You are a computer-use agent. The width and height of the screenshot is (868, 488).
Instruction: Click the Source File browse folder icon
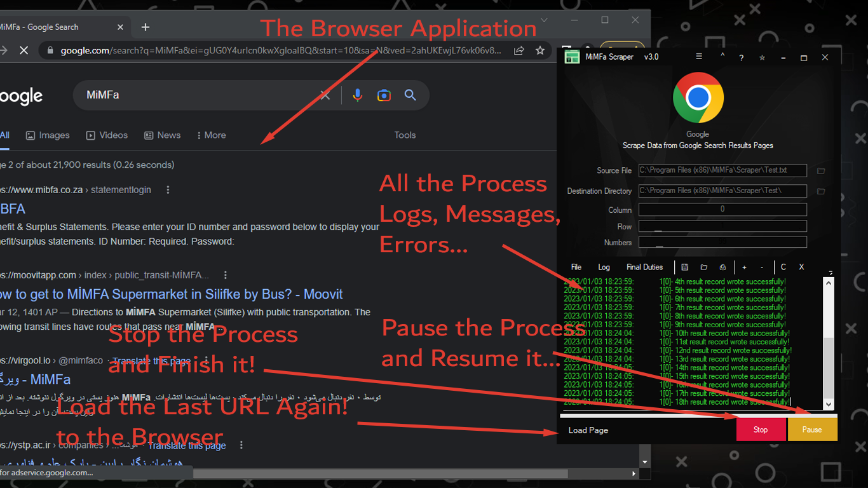click(821, 171)
